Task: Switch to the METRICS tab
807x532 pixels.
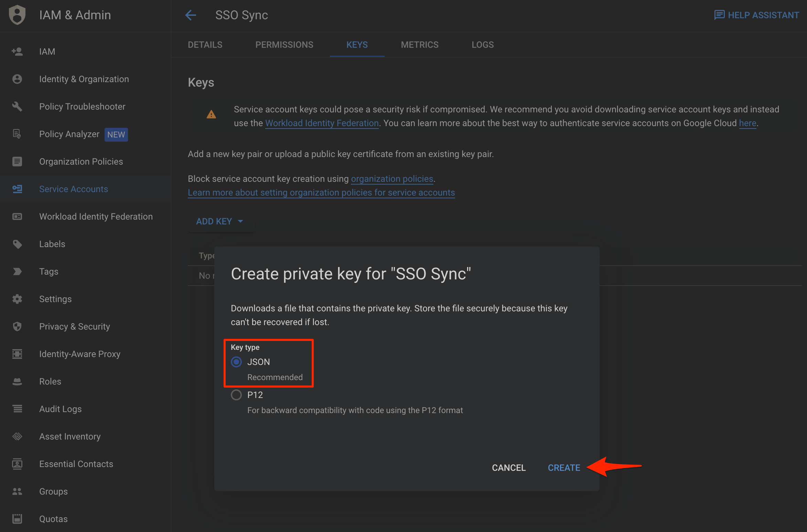Action: point(420,45)
